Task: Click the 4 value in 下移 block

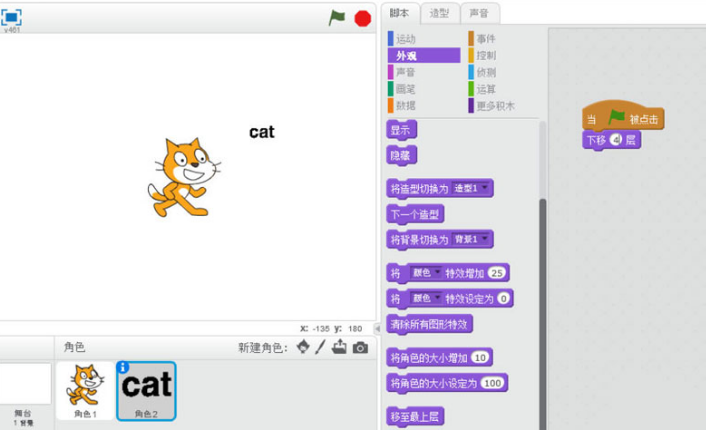Action: coord(615,140)
